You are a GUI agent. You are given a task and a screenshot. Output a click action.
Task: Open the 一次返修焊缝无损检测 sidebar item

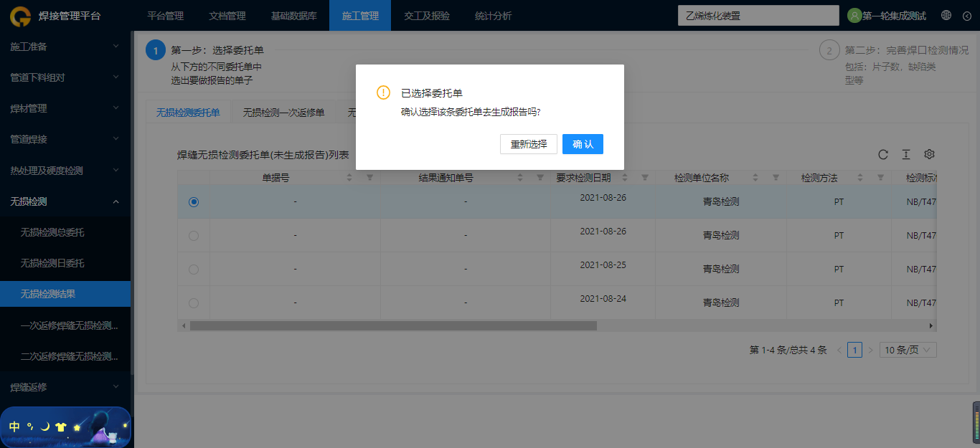tap(65, 325)
